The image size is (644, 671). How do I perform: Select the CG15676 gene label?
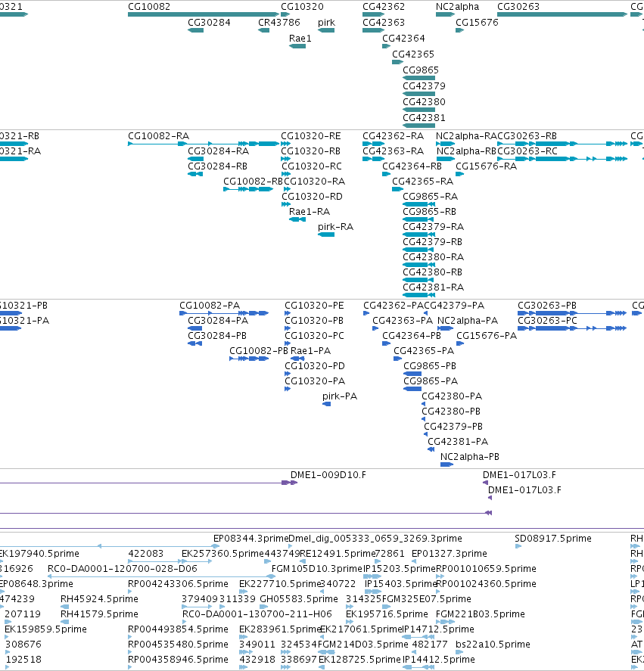click(477, 23)
